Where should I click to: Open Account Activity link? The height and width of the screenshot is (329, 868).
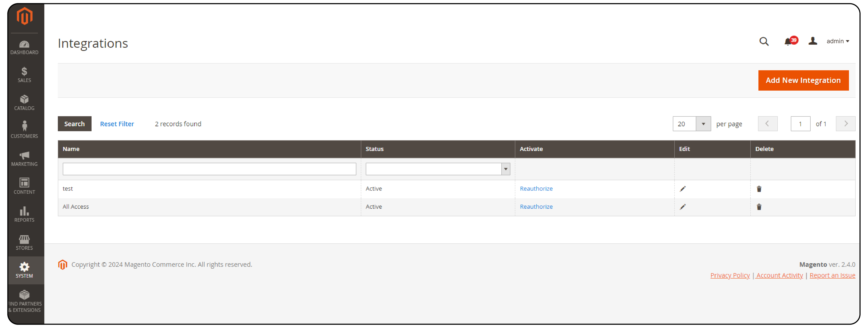(779, 275)
